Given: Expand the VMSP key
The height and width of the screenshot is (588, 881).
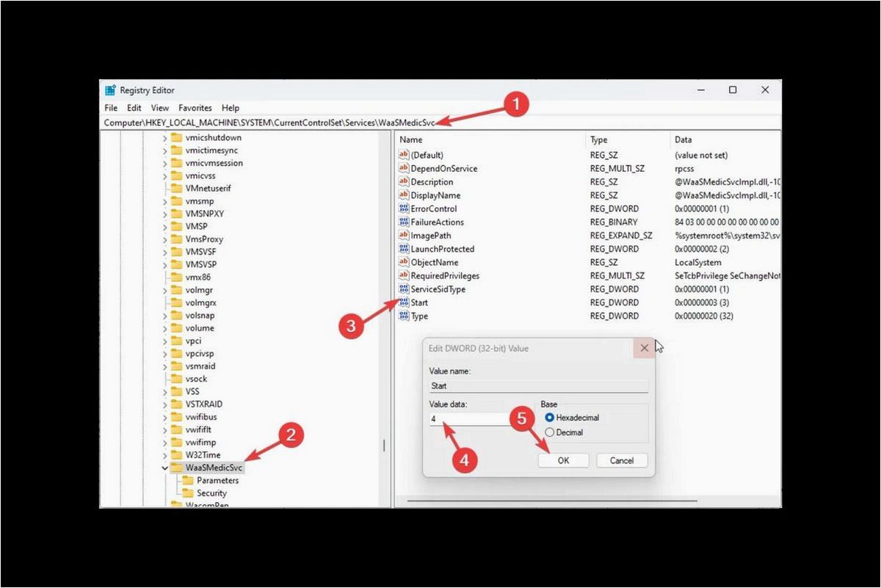Looking at the screenshot, I should point(164,226).
